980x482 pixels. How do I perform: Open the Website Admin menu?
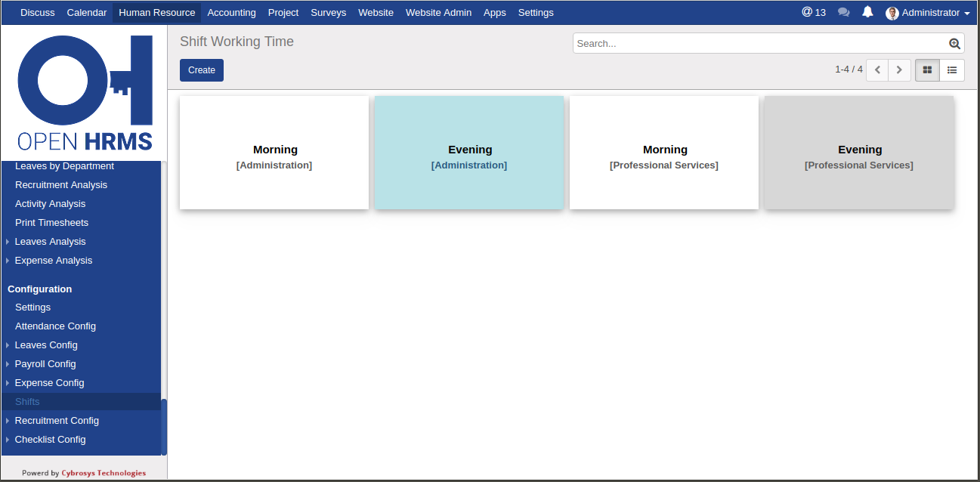click(438, 13)
